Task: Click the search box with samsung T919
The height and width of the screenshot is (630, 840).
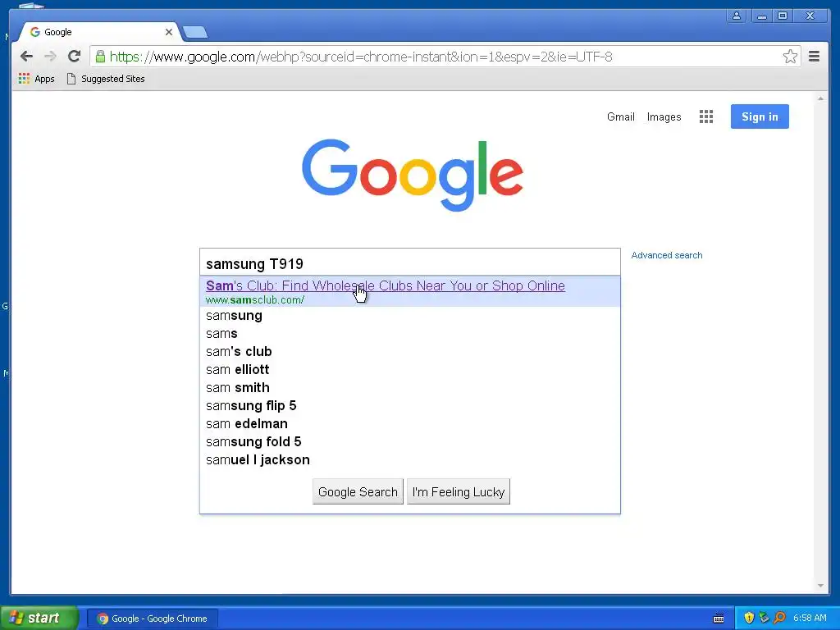Action: [410, 263]
